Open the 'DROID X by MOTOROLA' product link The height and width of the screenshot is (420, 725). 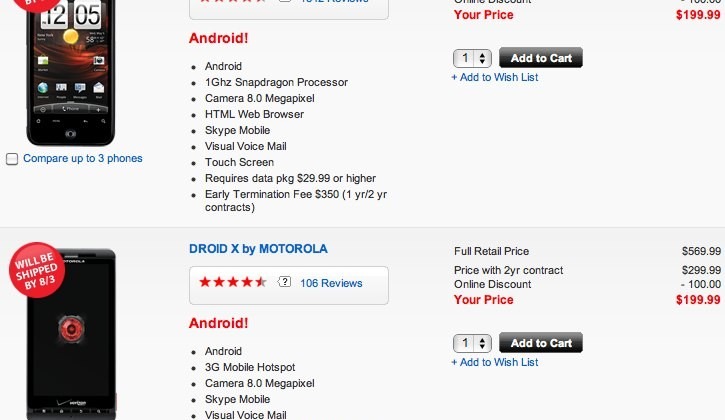click(x=258, y=249)
